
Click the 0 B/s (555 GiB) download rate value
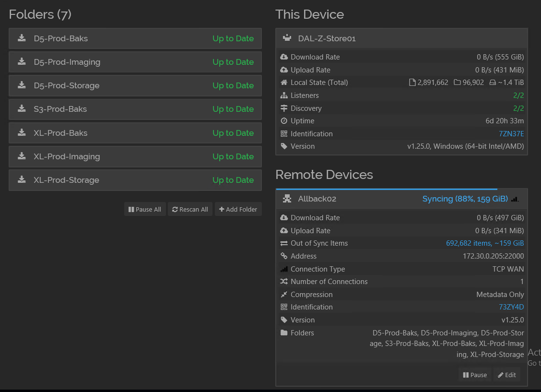click(x=500, y=57)
